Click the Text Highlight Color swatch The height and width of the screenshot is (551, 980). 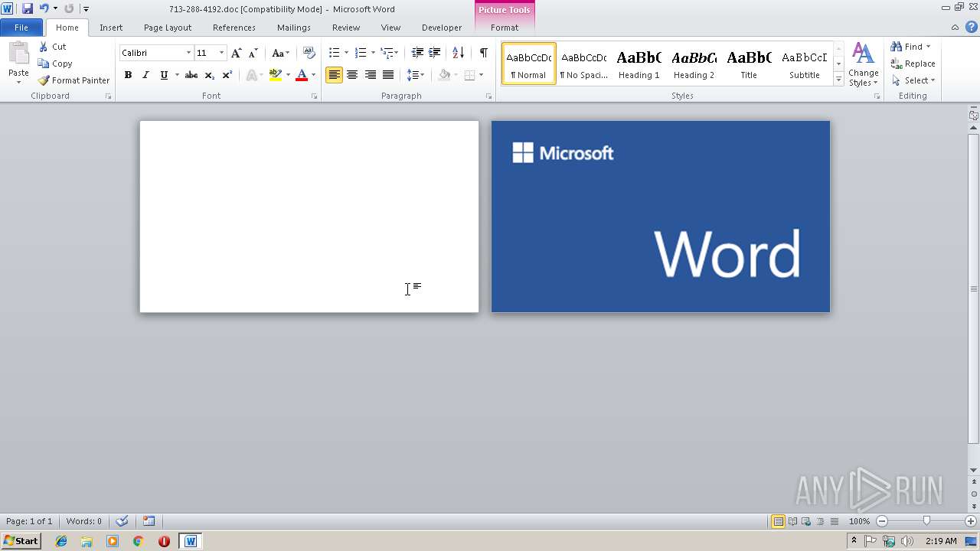276,75
